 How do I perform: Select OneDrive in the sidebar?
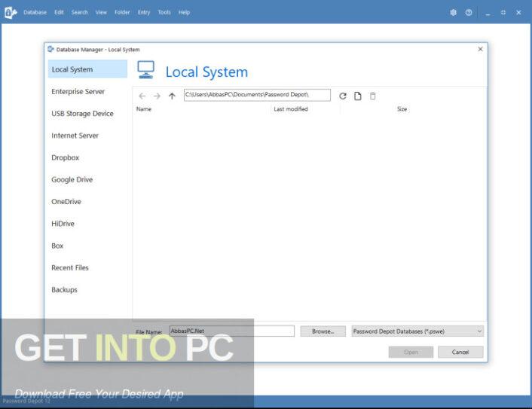66,202
